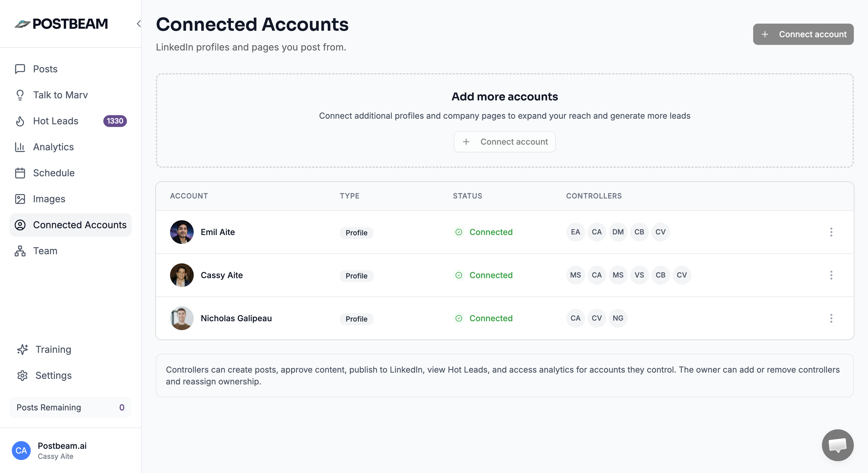Screen dimensions: 868x473
Task: Click Cassy Aite's profile picture
Action: [181, 275]
